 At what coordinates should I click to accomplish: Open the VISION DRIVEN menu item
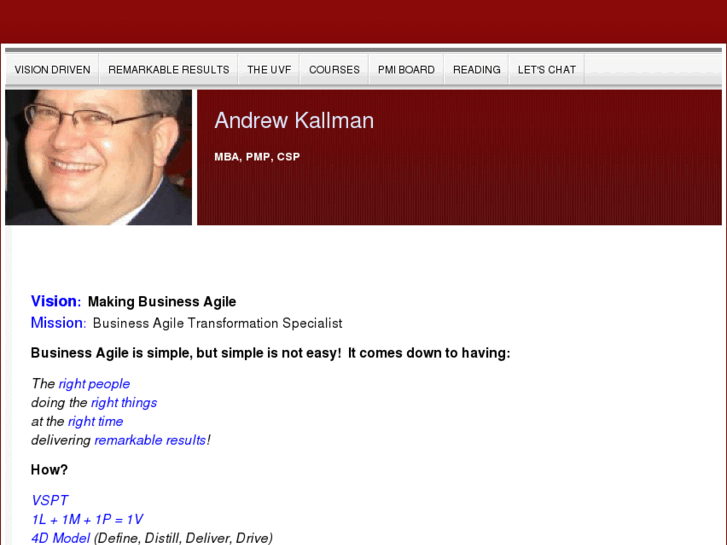(52, 70)
